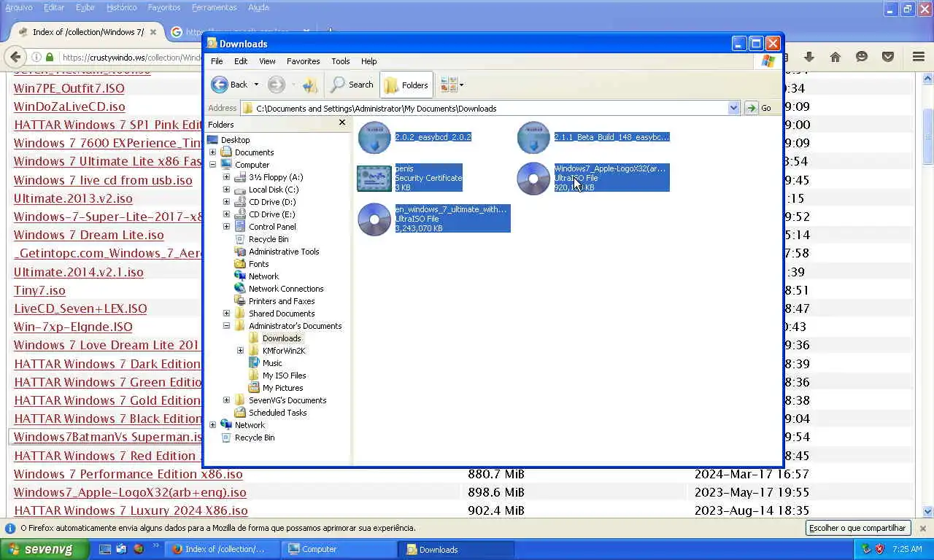Click the Explorer address path field
934x560 pixels.
point(485,108)
